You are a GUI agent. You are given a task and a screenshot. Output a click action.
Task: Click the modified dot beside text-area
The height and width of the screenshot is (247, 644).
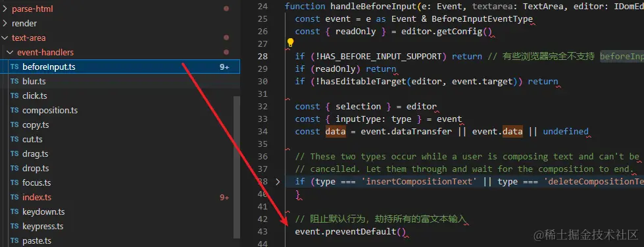click(x=226, y=38)
